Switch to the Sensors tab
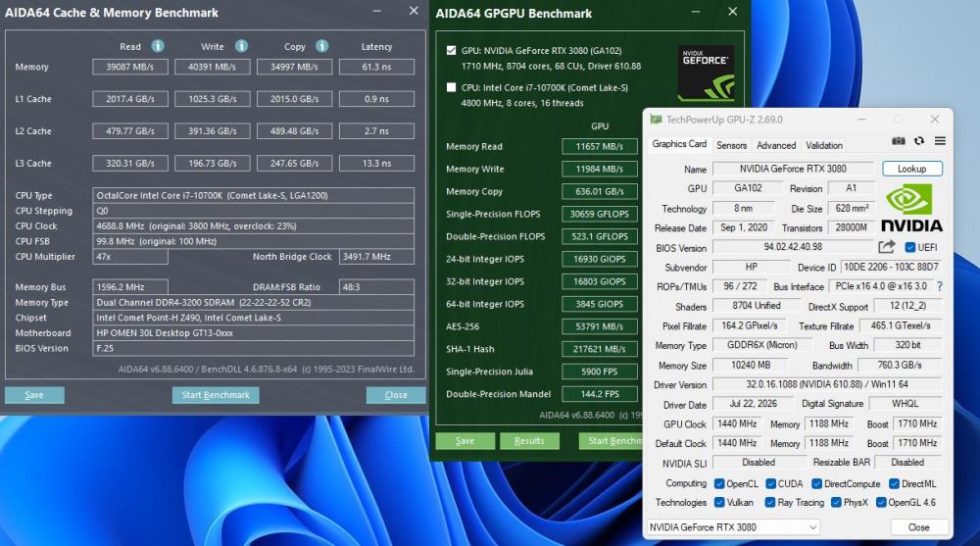Screen dimensions: 980x546 click(731, 145)
